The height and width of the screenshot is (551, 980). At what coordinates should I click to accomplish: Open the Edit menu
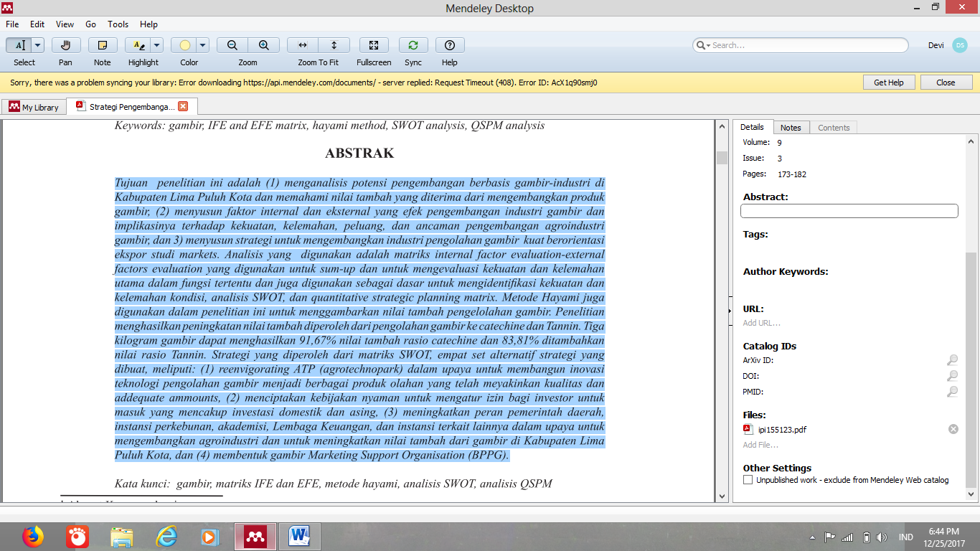coord(37,24)
